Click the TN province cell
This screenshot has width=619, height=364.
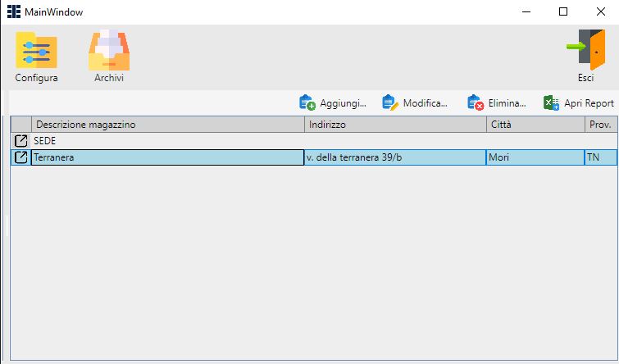pyautogui.click(x=600, y=157)
